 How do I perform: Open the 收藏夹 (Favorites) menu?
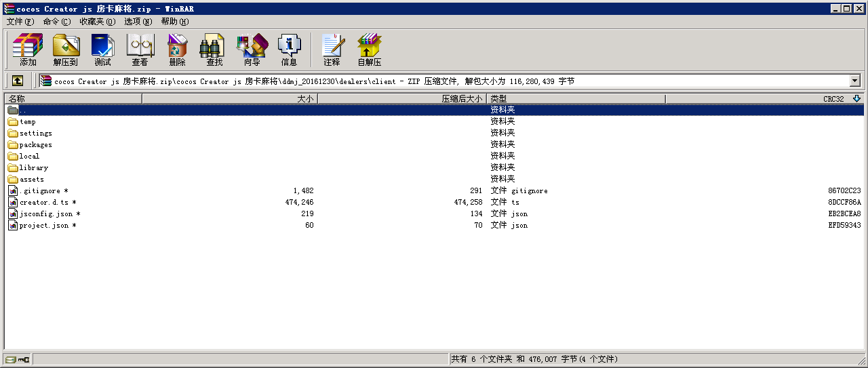(x=97, y=22)
